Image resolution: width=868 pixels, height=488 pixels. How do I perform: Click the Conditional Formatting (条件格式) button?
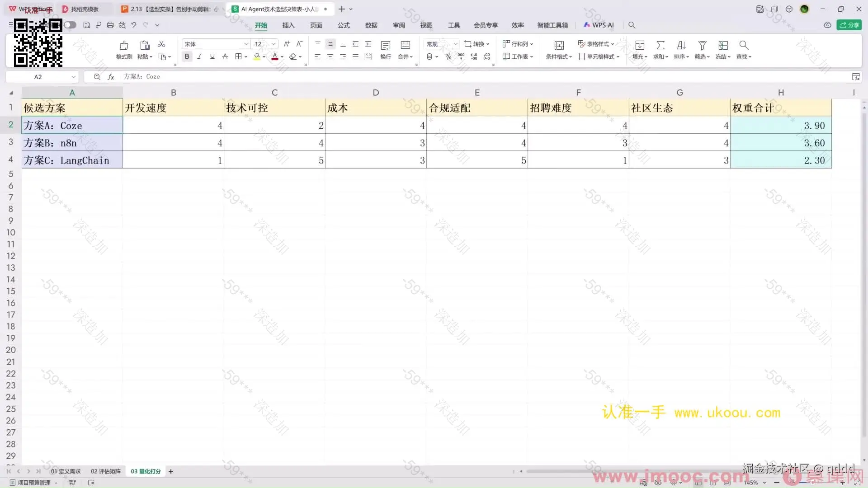[x=559, y=50]
